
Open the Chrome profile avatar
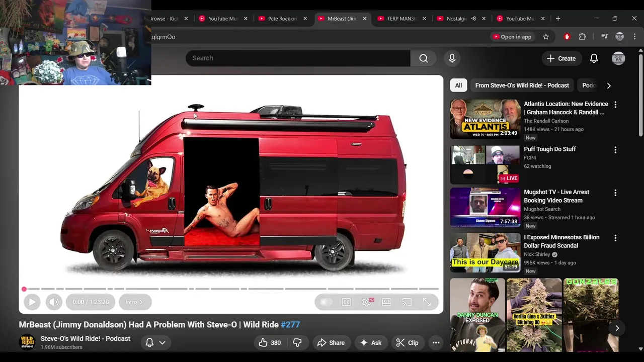click(x=620, y=37)
